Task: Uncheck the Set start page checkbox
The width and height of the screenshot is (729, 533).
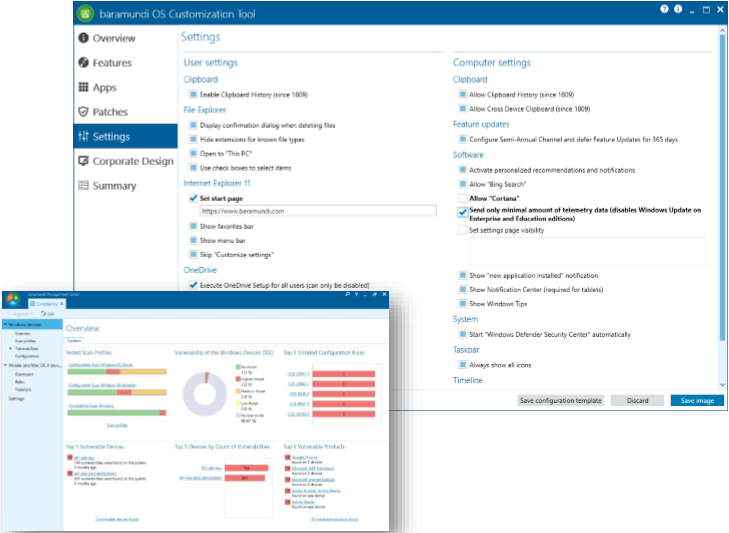Action: [193, 198]
